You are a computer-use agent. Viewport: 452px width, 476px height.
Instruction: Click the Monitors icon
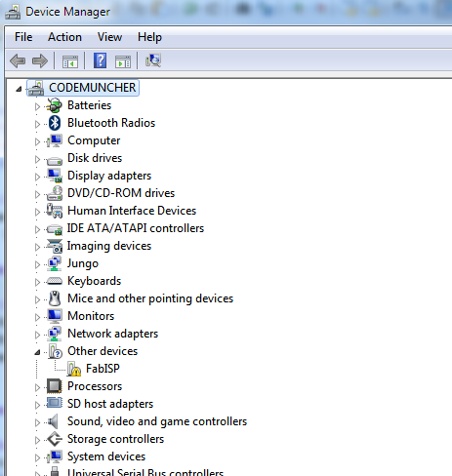point(55,316)
